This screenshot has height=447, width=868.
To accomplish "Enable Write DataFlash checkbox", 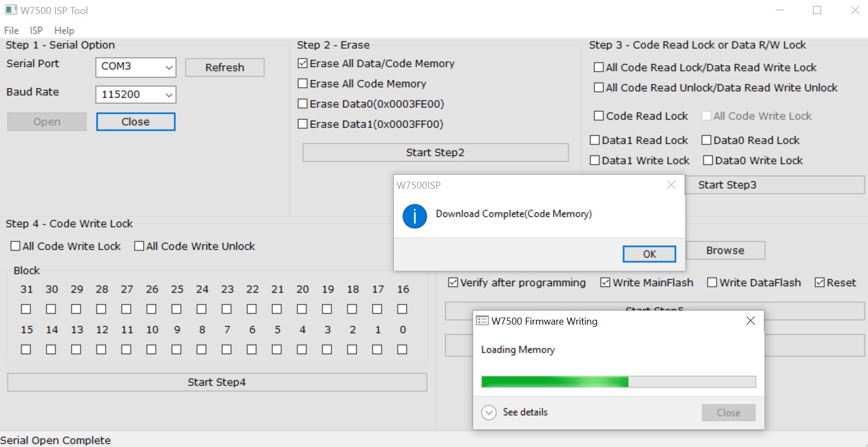I will [x=712, y=283].
